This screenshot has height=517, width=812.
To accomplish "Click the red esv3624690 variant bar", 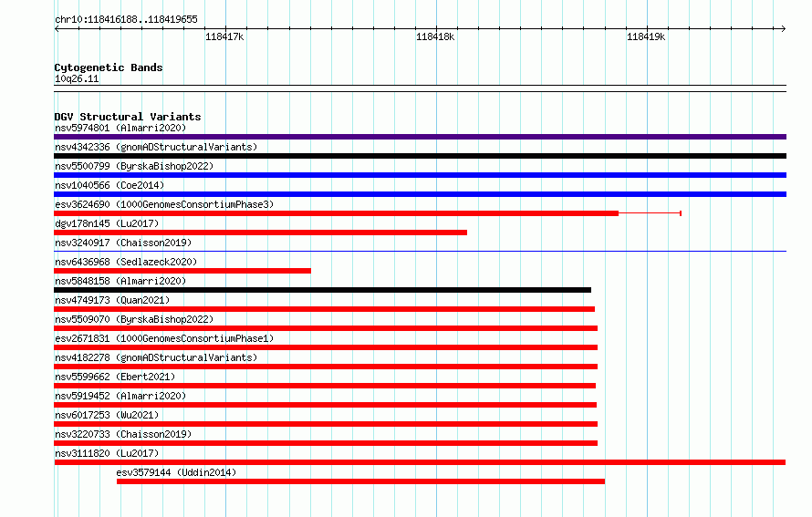I will (x=336, y=213).
